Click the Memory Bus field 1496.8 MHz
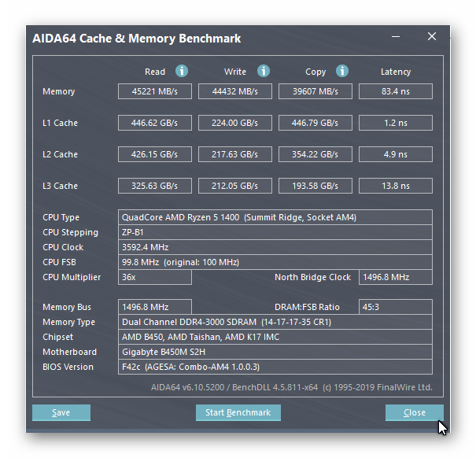This screenshot has height=458, width=476. [x=155, y=307]
